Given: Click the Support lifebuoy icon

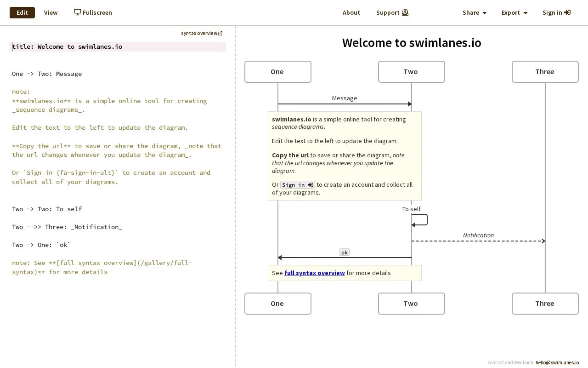Looking at the screenshot, I should (405, 12).
